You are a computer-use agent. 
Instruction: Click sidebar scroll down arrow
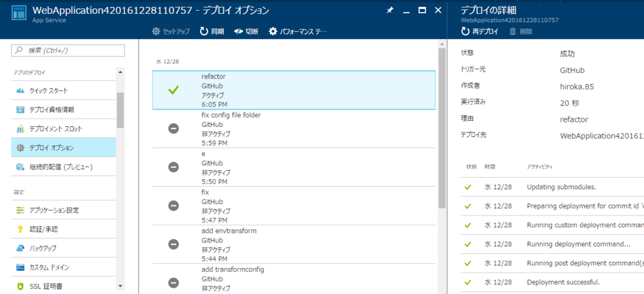click(120, 286)
